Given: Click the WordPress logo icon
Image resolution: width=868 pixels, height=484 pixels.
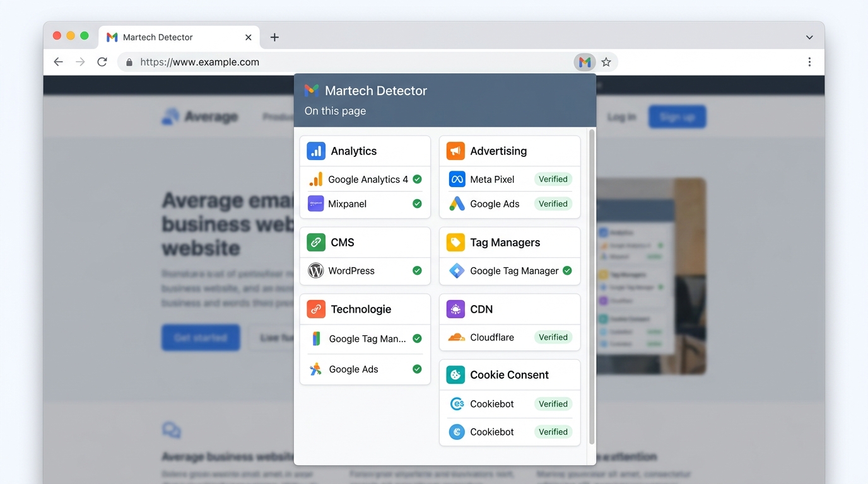Looking at the screenshot, I should click(x=315, y=271).
